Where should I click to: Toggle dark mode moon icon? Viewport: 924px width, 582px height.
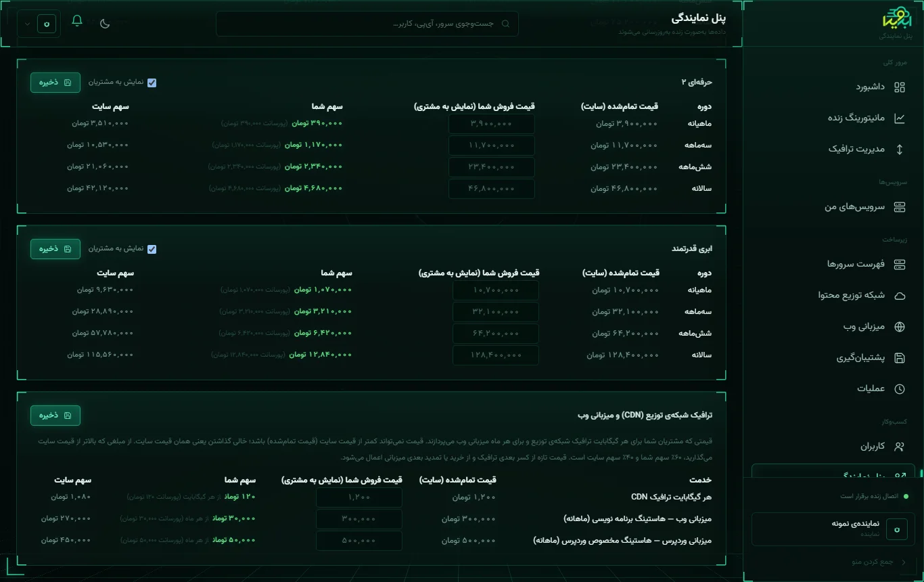[105, 24]
